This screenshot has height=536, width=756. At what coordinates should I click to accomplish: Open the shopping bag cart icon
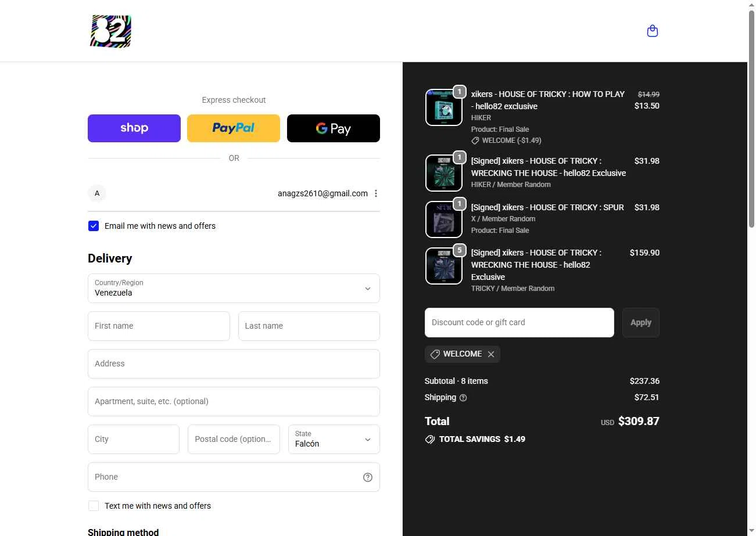(x=653, y=31)
